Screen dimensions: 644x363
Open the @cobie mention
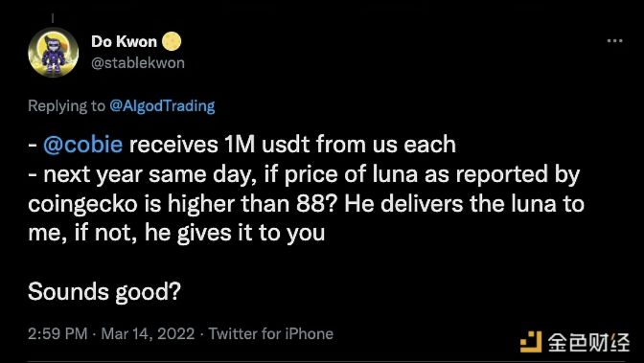[x=83, y=145]
